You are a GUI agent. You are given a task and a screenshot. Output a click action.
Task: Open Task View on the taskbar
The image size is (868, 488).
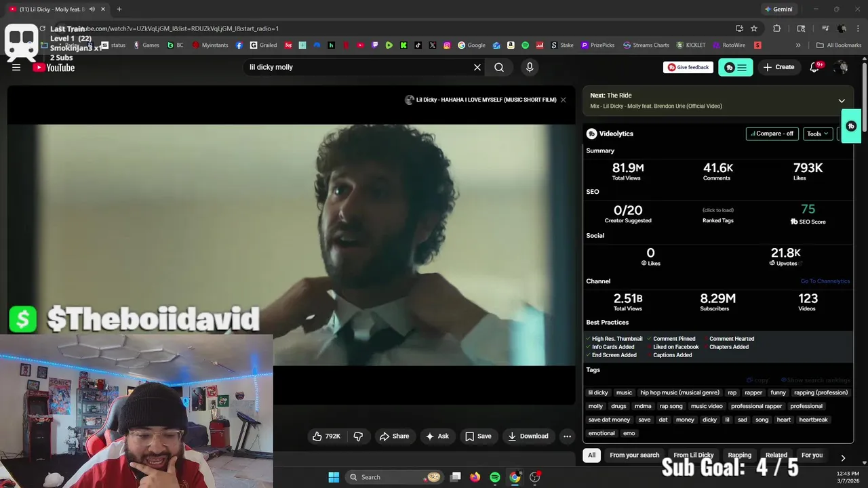click(x=456, y=477)
